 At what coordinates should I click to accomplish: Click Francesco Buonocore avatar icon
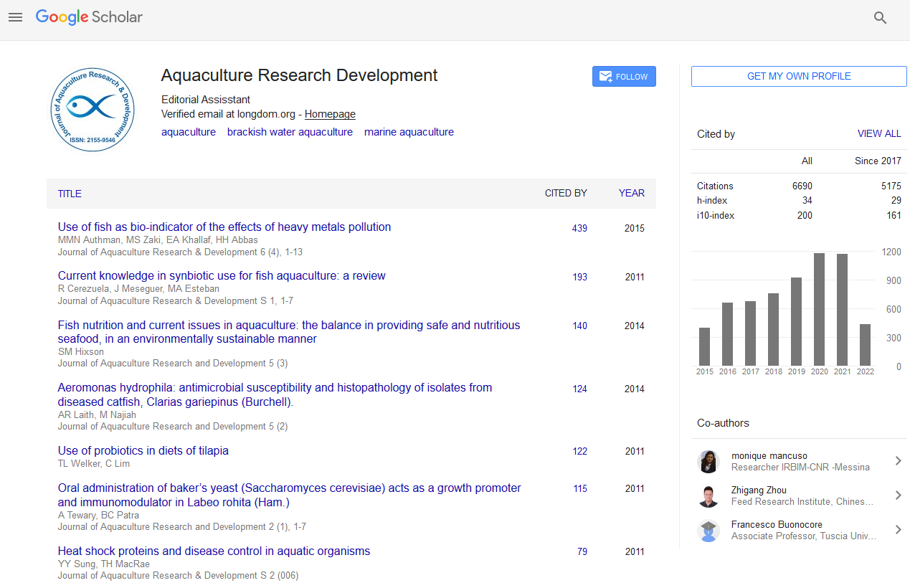(708, 530)
